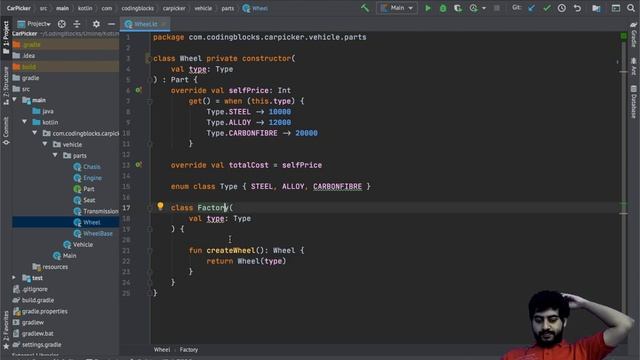Click the editor vertical scrollbar
The height and width of the screenshot is (360, 640).
click(623, 188)
